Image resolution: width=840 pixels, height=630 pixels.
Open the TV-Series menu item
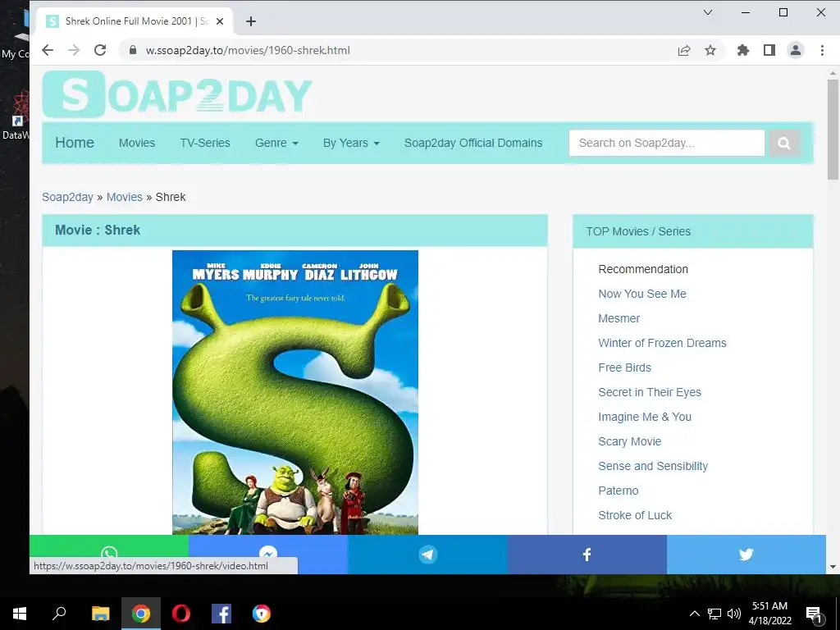[x=205, y=143]
